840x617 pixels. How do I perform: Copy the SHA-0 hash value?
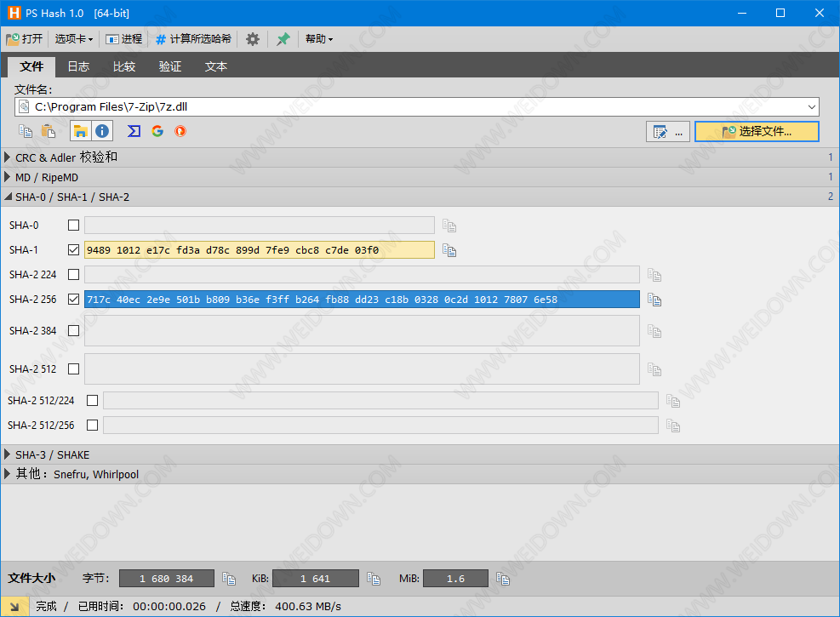tap(449, 226)
